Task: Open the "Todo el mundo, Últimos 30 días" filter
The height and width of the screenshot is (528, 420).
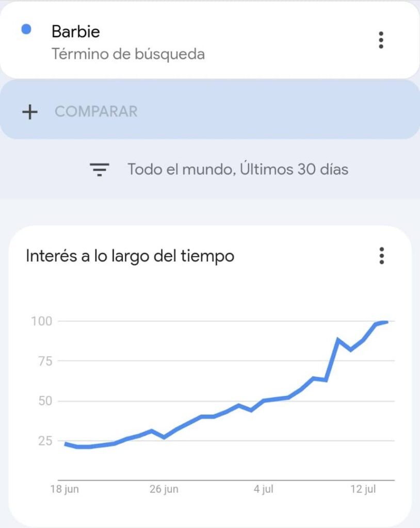Action: pyautogui.click(x=238, y=169)
